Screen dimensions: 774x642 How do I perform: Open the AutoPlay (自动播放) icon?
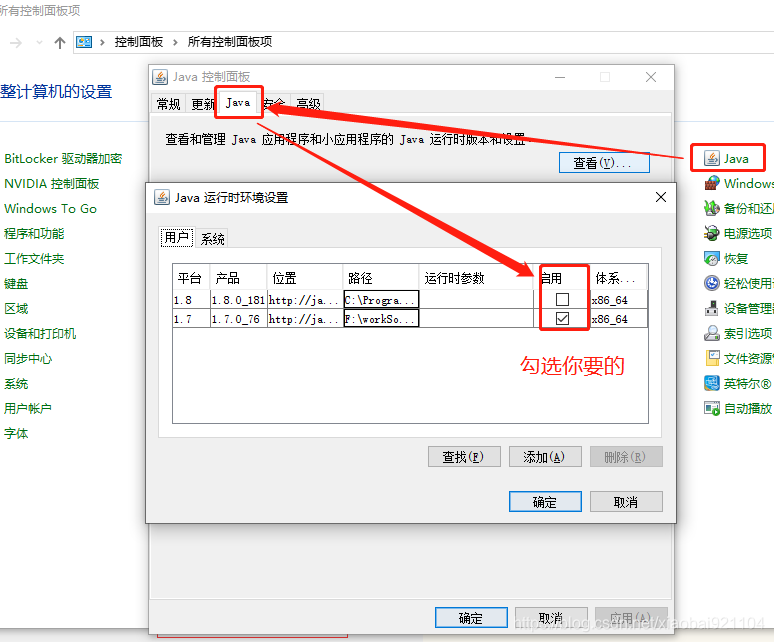click(x=711, y=409)
